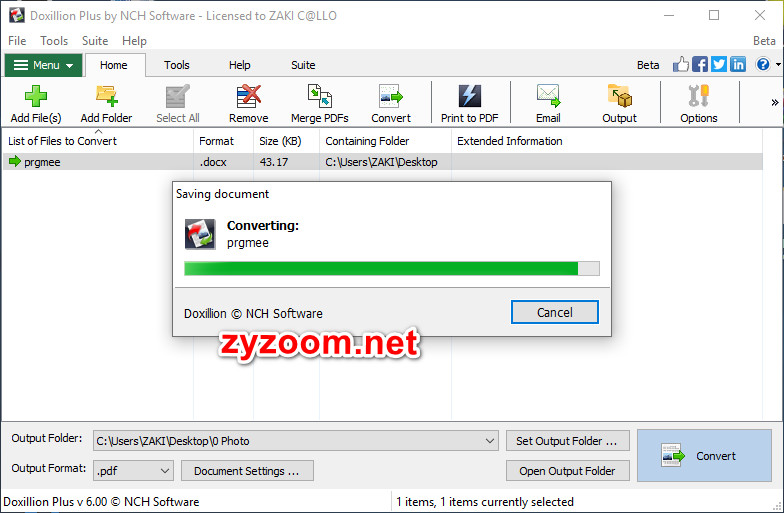Click the Document Settings button

click(247, 471)
